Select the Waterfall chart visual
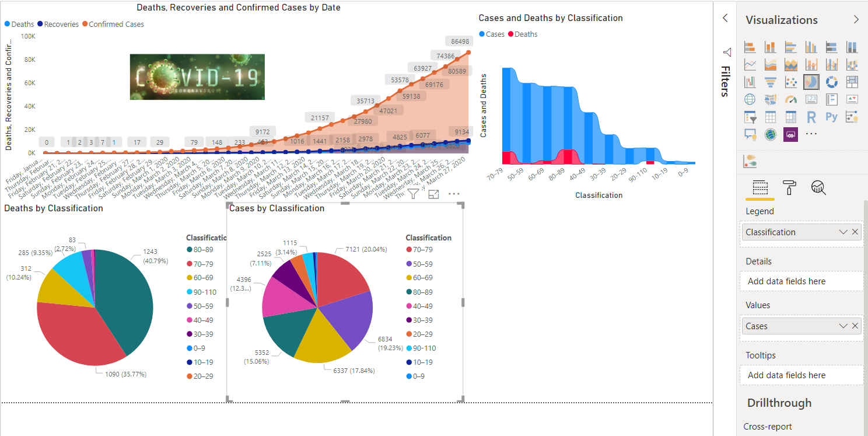This screenshot has height=436, width=868. coord(750,82)
